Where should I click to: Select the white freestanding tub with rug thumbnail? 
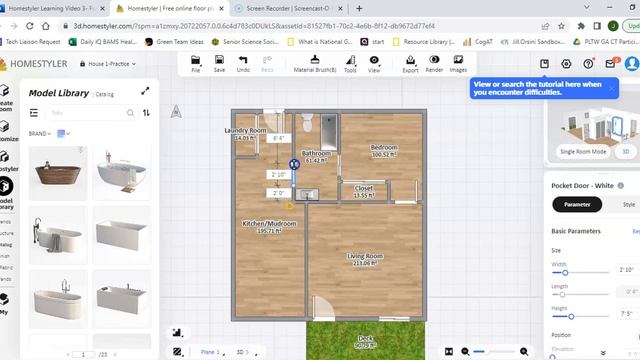click(x=122, y=173)
